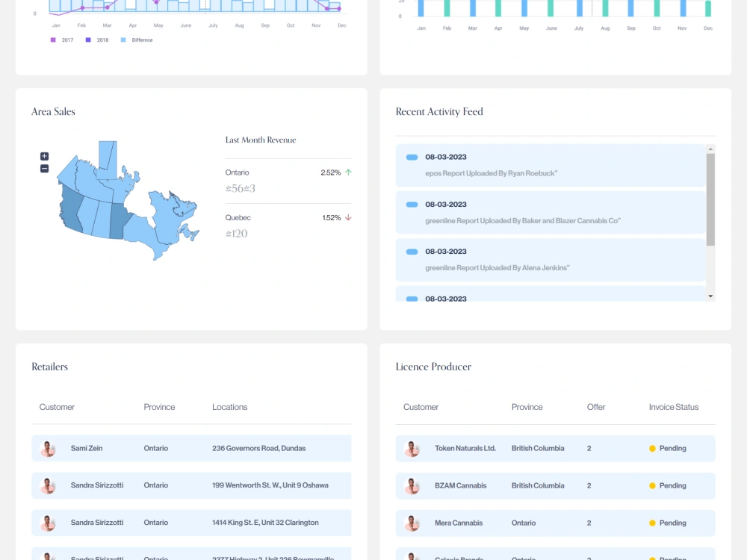Click 236 Governors Road, Dundas location

coord(258,448)
